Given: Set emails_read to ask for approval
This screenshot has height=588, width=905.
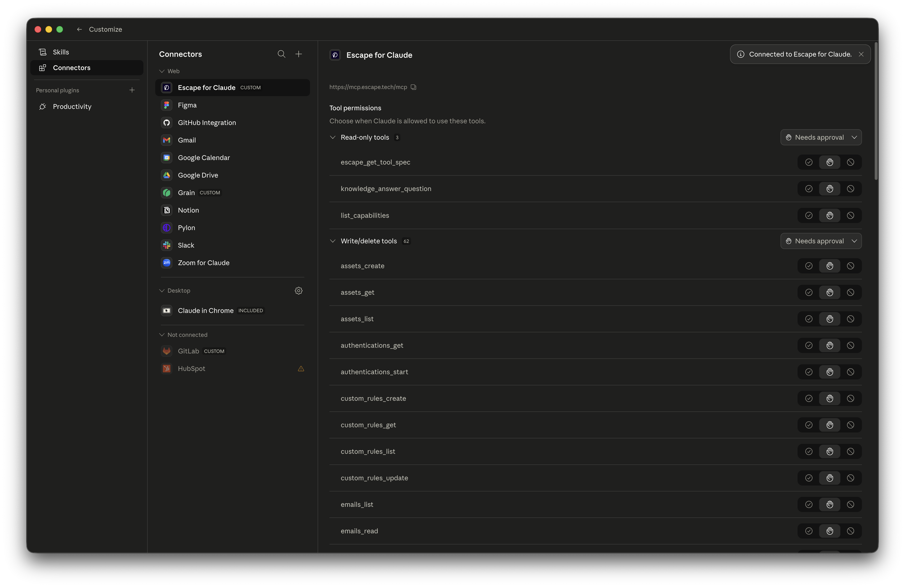Looking at the screenshot, I should pyautogui.click(x=830, y=531).
